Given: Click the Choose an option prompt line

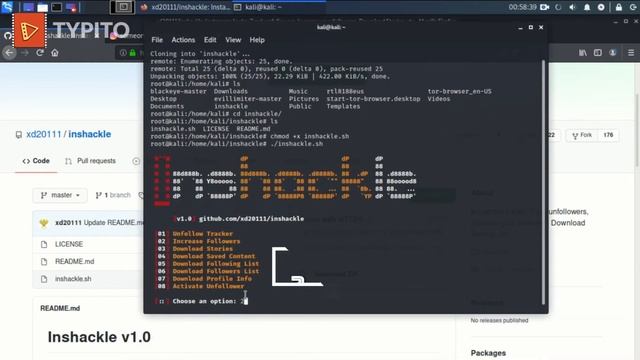Looking at the screenshot, I should point(201,301).
